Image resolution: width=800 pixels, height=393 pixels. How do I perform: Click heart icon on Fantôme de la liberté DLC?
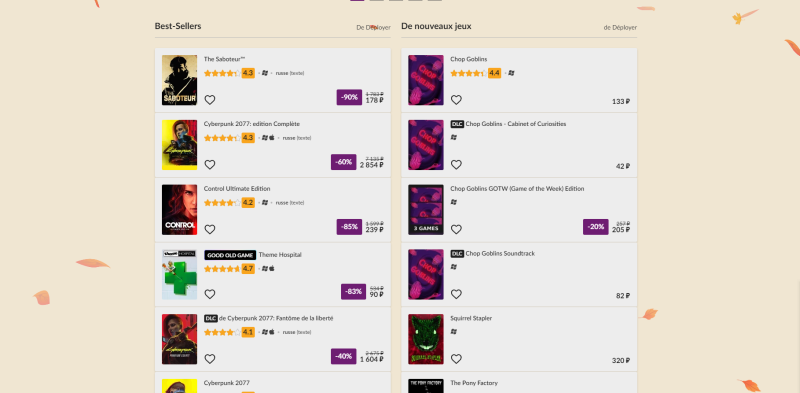coord(210,359)
